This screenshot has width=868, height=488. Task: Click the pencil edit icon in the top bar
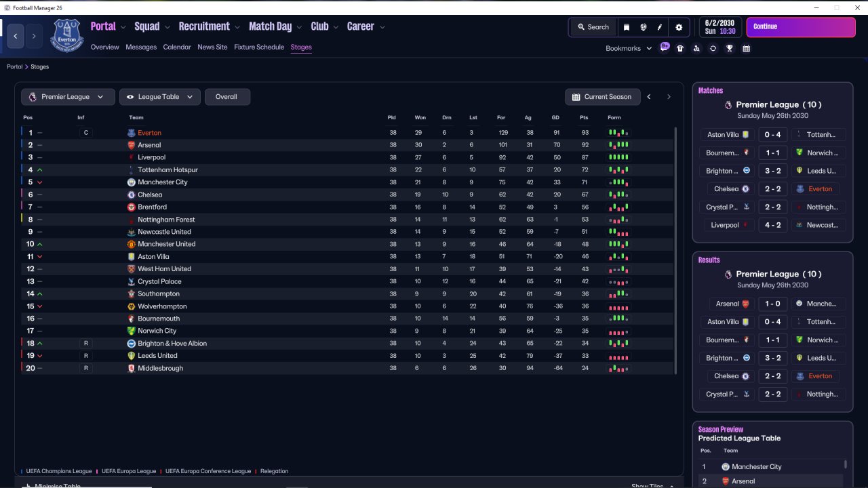click(x=660, y=27)
